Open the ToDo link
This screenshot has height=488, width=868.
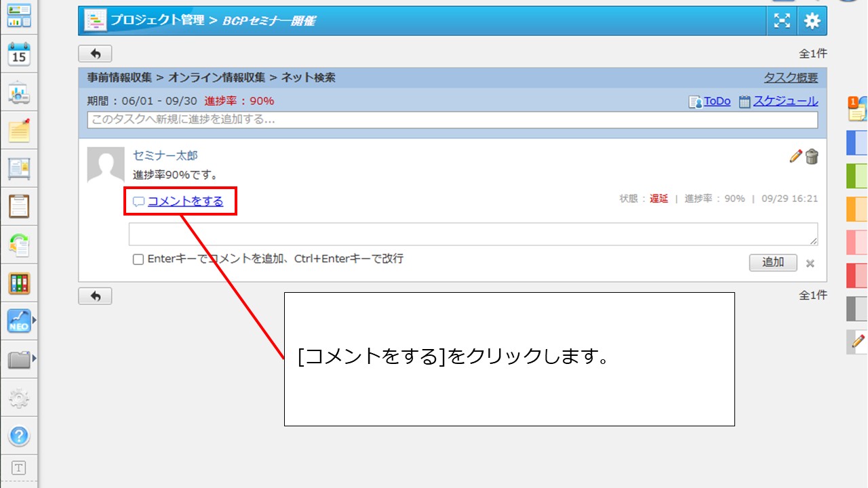(717, 101)
